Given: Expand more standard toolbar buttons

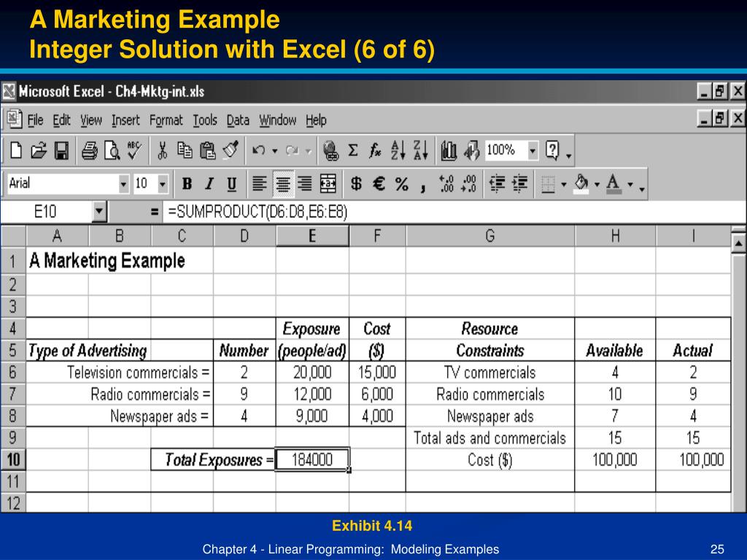Looking at the screenshot, I should [x=569, y=155].
